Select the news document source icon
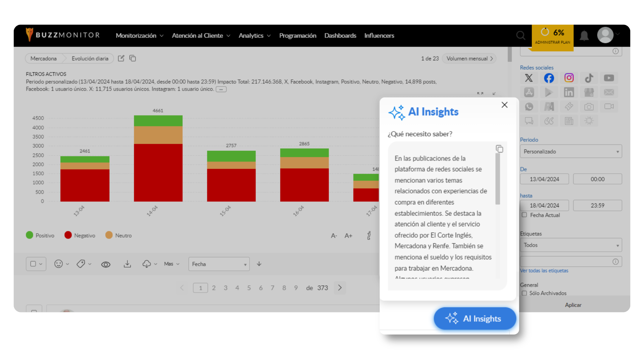644x362 pixels. (x=569, y=121)
